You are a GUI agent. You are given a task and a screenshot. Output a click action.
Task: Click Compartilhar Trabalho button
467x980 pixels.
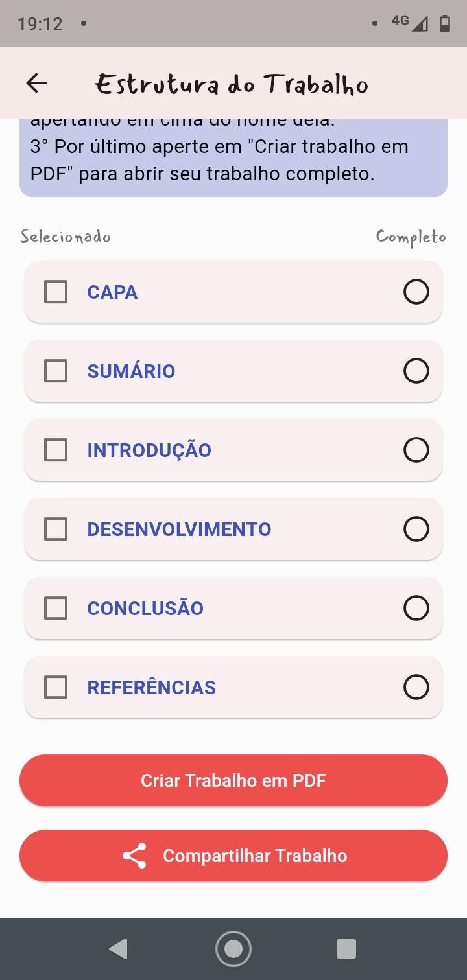click(233, 856)
